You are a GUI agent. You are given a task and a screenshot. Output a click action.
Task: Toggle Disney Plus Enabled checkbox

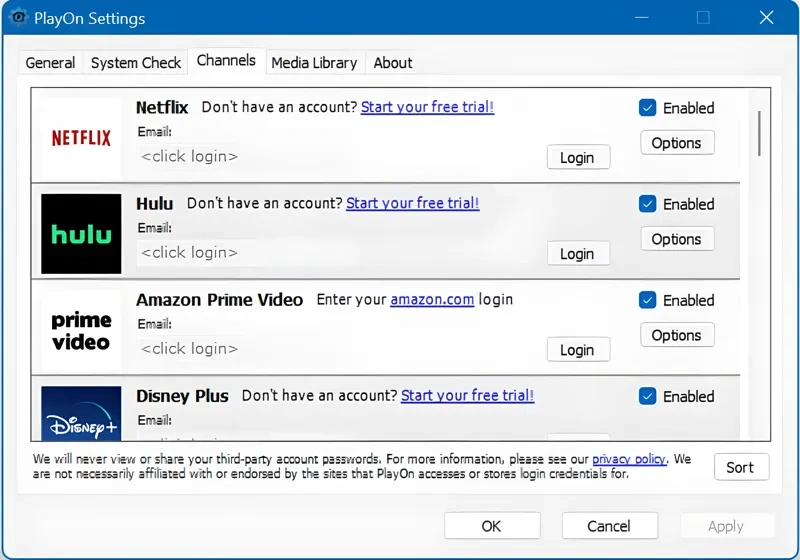pos(648,396)
